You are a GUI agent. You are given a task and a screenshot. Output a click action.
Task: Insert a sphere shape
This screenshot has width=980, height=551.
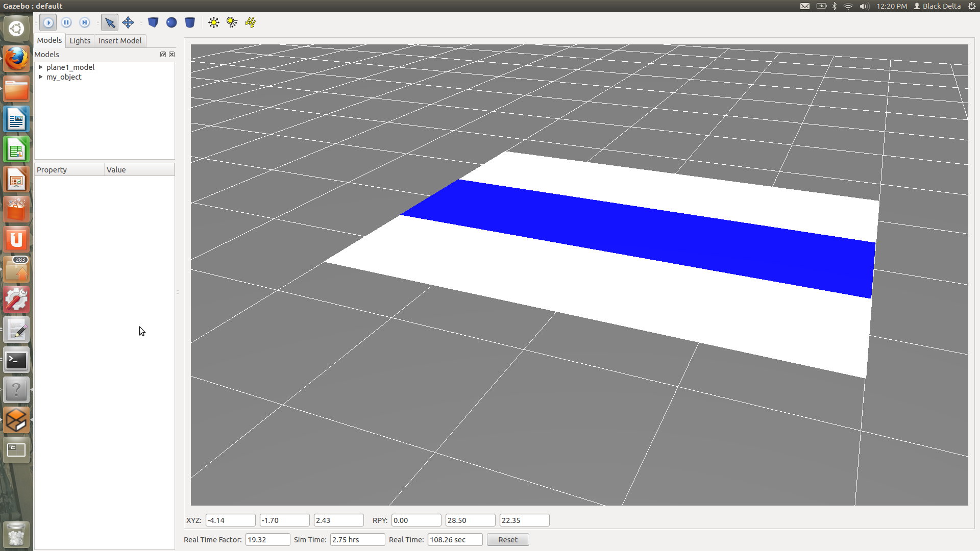coord(171,22)
